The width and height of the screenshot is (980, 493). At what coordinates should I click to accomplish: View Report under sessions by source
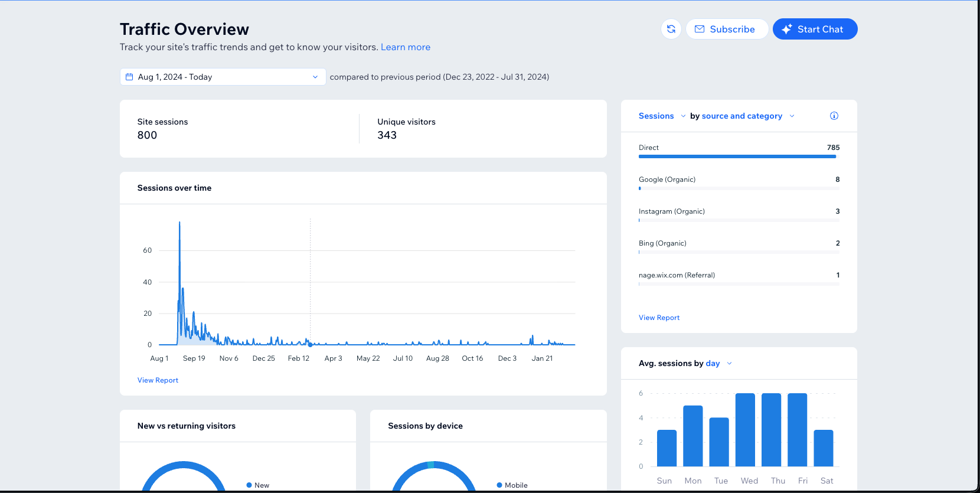coord(659,318)
